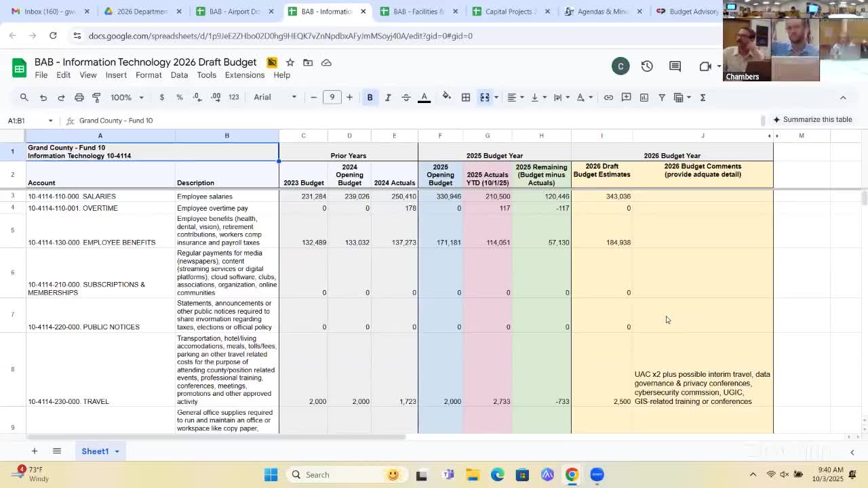Switch to the BAB - Facilities browser tab
This screenshot has width=868, height=488.
pyautogui.click(x=416, y=11)
